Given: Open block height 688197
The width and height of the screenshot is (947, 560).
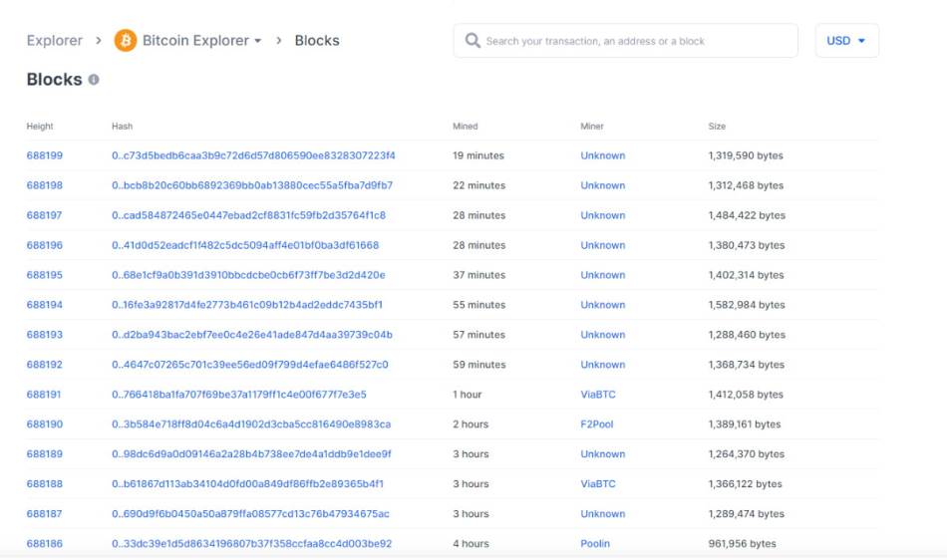Looking at the screenshot, I should pos(44,215).
